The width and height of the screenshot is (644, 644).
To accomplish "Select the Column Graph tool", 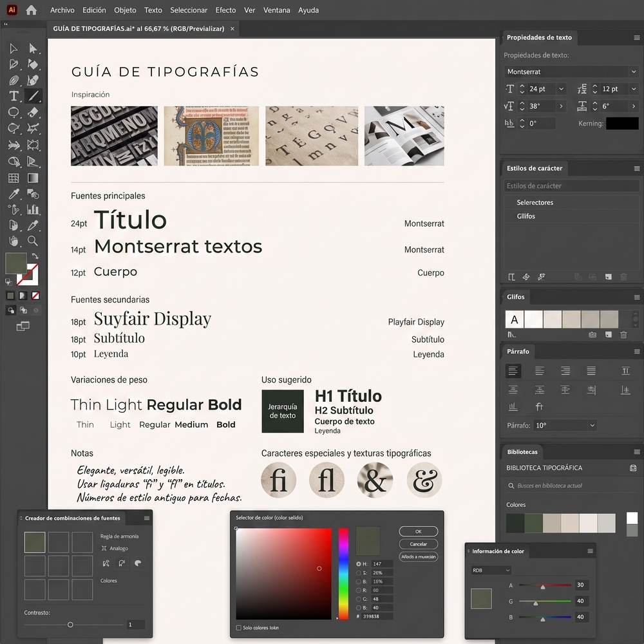I will pyautogui.click(x=33, y=209).
